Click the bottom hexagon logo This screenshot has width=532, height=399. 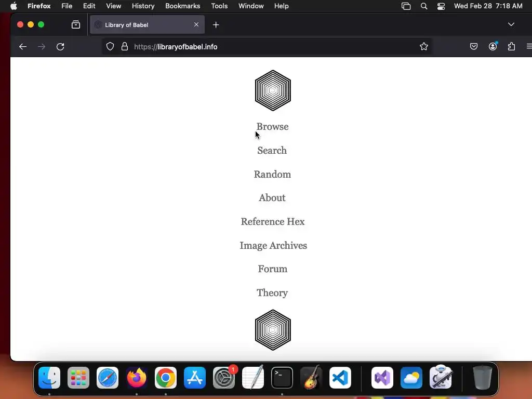coord(273,330)
